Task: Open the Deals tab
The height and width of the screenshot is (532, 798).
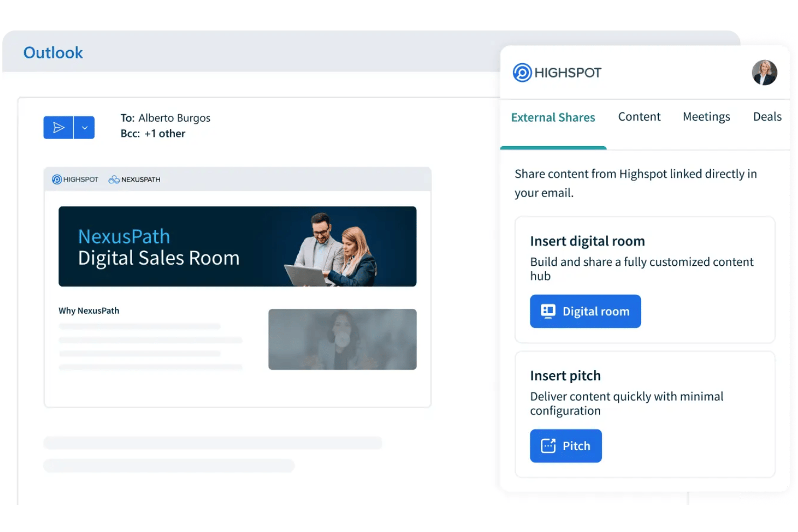Action: (x=767, y=117)
